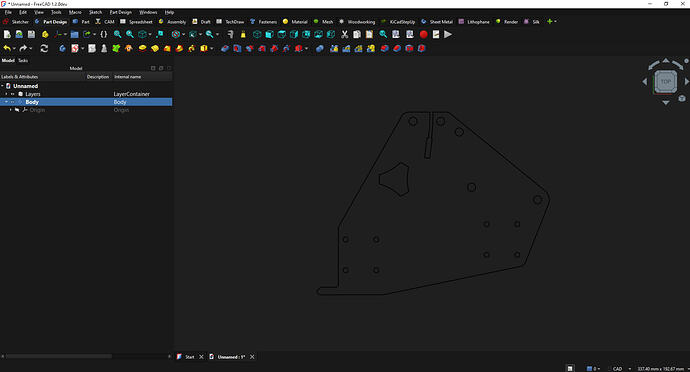Image resolution: width=690 pixels, height=372 pixels.
Task: Click the Create sketch icon
Action: click(74, 48)
